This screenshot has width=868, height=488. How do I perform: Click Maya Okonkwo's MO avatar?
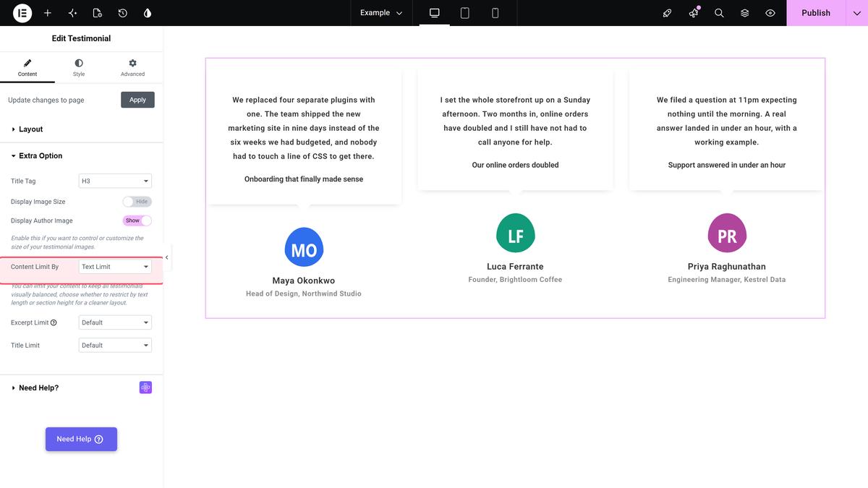(x=304, y=247)
